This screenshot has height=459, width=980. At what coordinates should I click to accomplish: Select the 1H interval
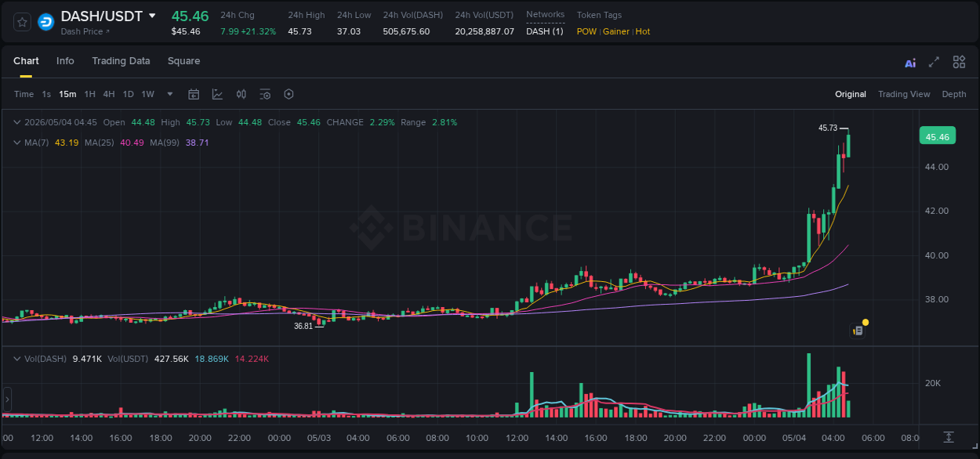point(89,94)
